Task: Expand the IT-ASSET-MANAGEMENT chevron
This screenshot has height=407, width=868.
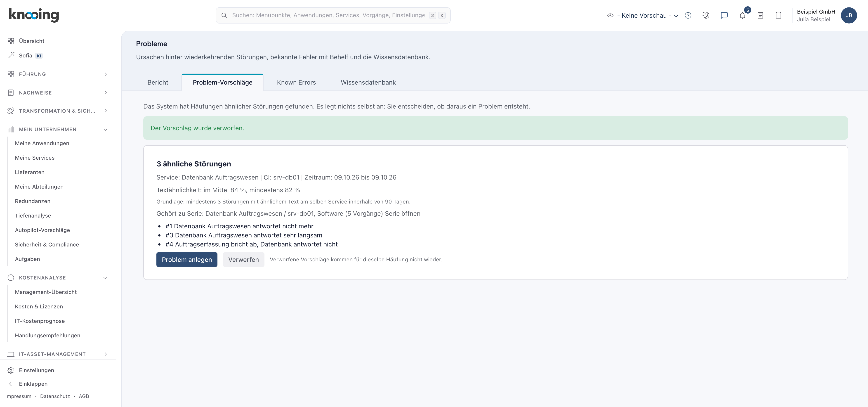Action: pos(106,354)
